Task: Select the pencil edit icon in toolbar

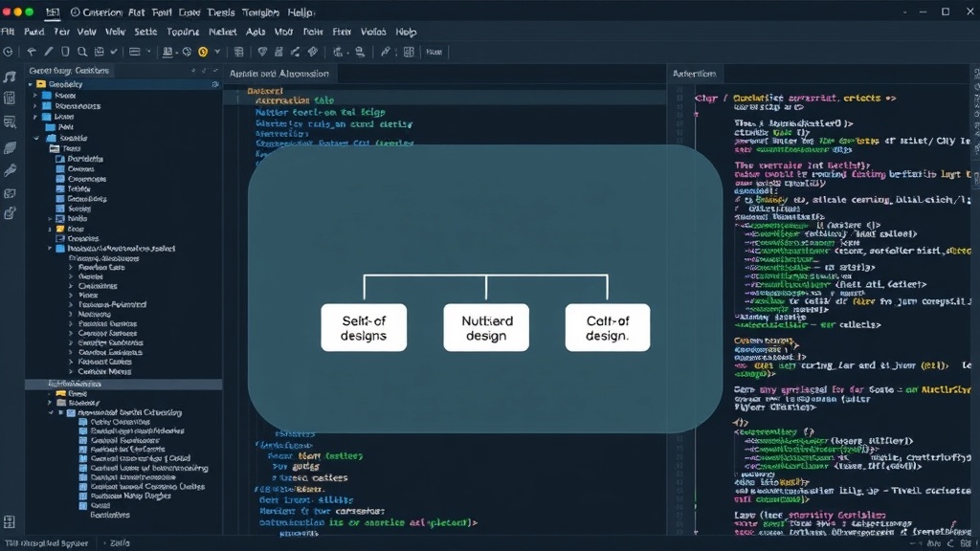Action: (x=48, y=52)
